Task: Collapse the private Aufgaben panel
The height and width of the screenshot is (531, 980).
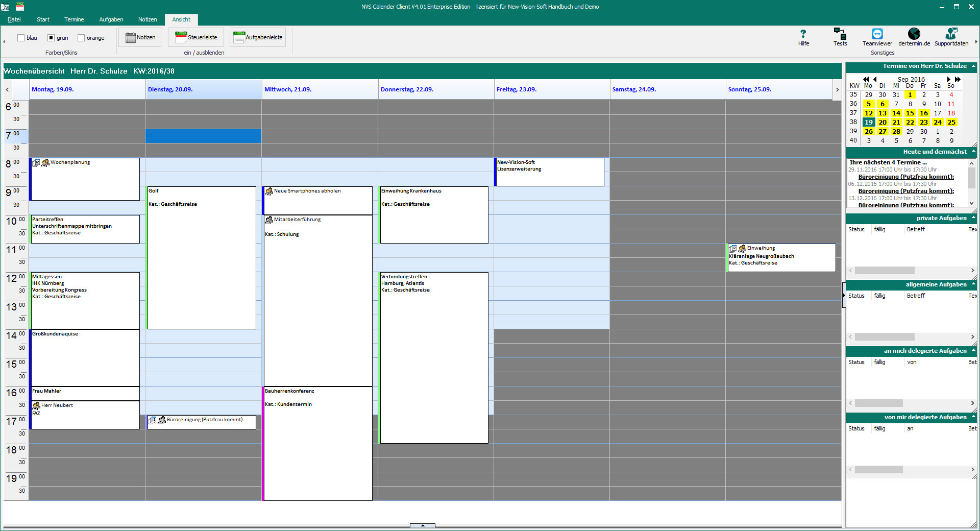Action: click(x=973, y=218)
